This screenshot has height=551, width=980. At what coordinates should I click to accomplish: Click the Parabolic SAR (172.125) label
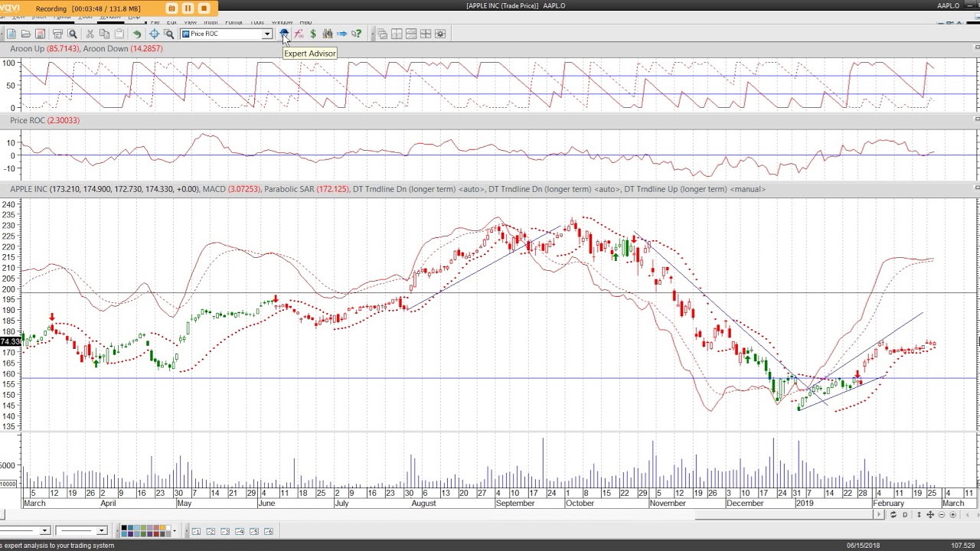pos(306,189)
